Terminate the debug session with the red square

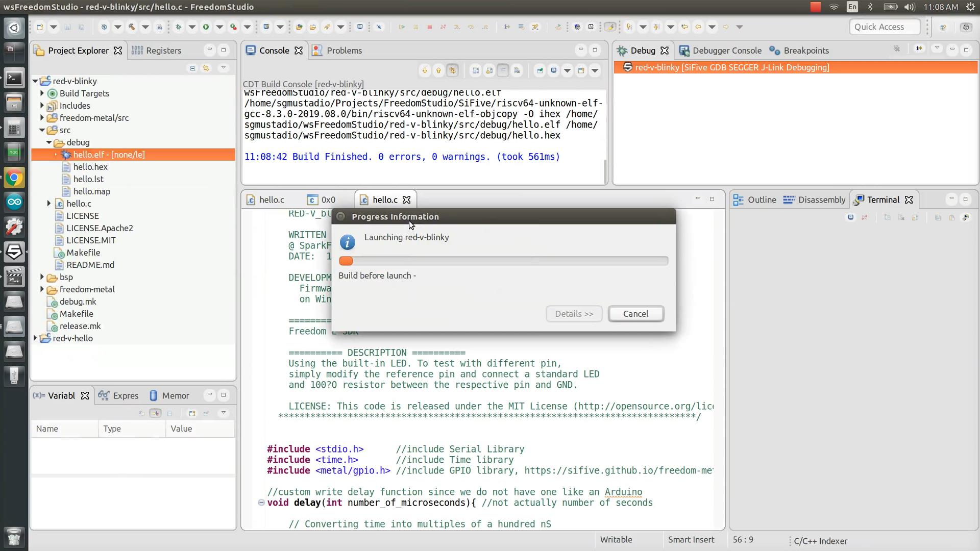coord(430,27)
